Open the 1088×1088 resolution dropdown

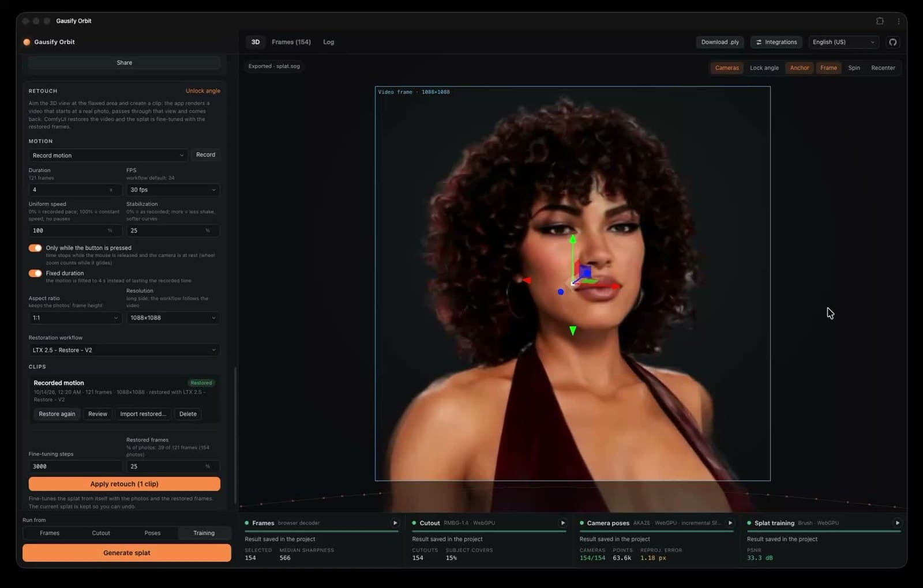click(172, 318)
